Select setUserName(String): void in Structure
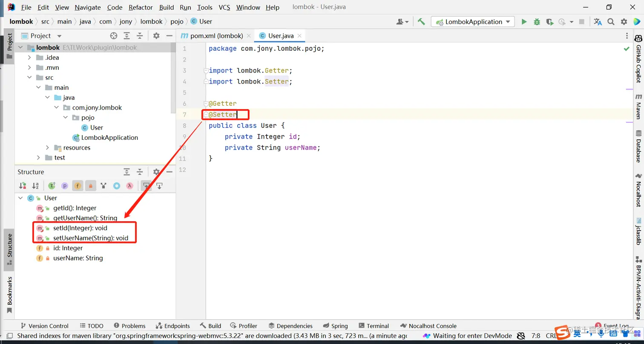This screenshot has width=644, height=344. click(91, 238)
